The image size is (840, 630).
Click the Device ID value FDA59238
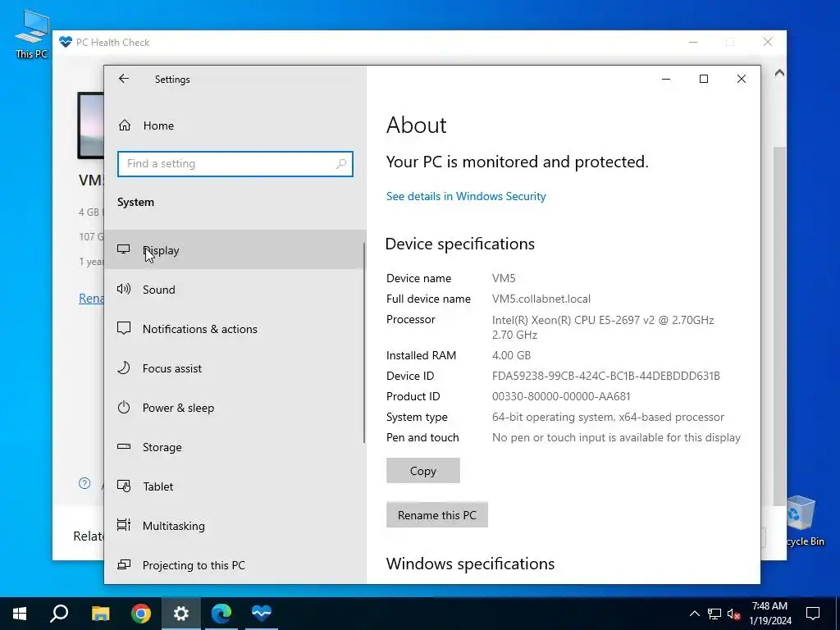(x=606, y=376)
